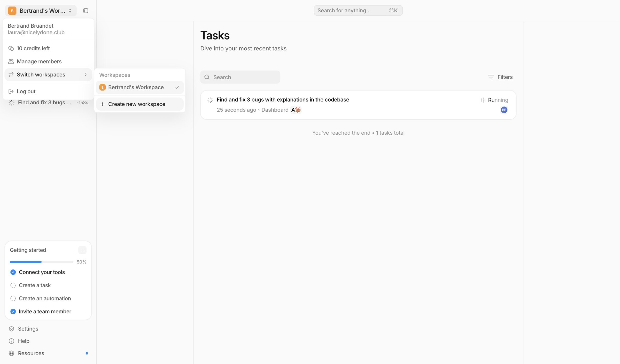Click the Filters lines icon
The image size is (620, 364).
point(491,77)
